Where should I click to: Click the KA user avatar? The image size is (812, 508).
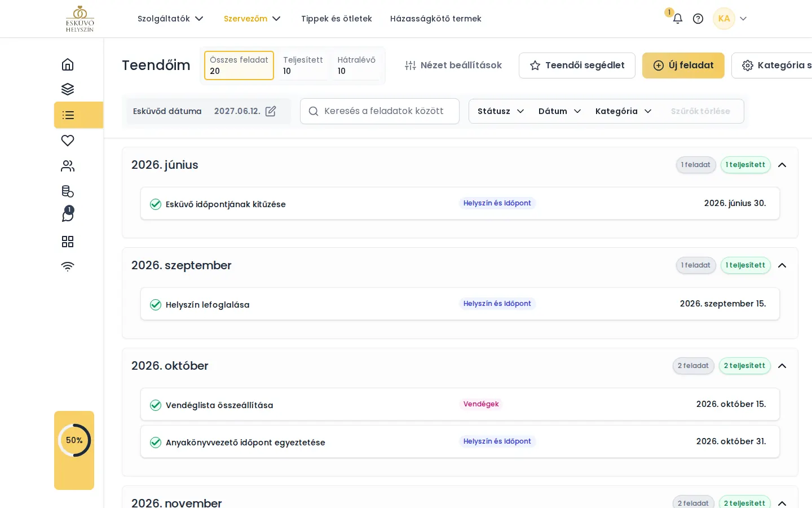click(724, 19)
